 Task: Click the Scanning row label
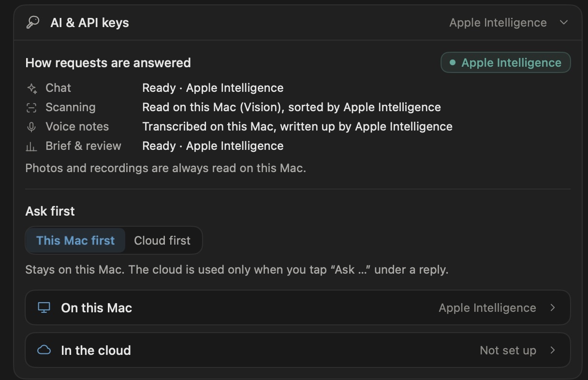tap(71, 107)
